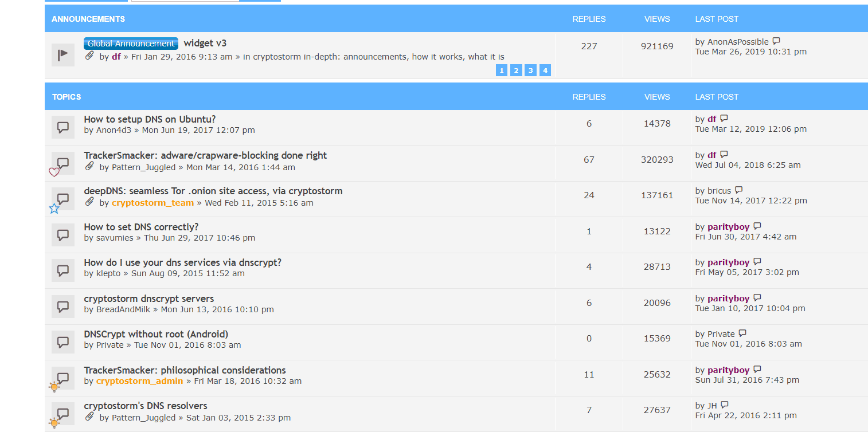Go to page 3 of widget v3
868x432 pixels.
tap(530, 70)
